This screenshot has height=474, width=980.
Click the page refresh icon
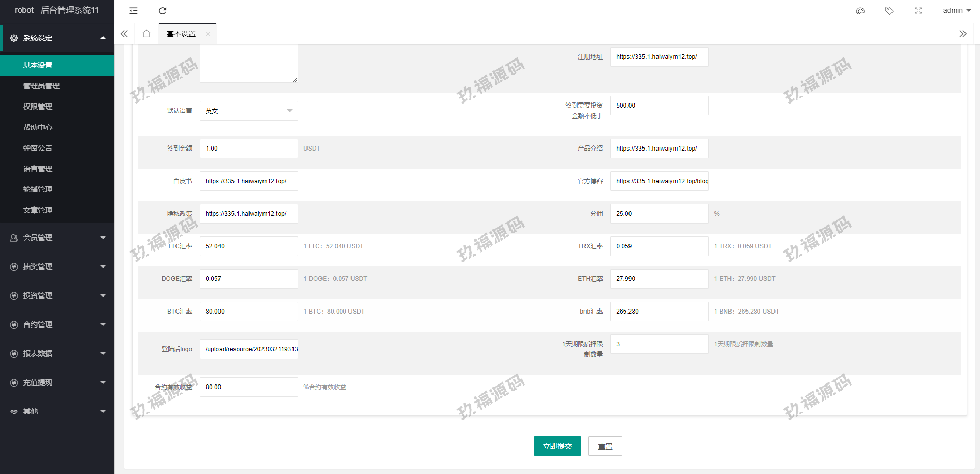(163, 11)
